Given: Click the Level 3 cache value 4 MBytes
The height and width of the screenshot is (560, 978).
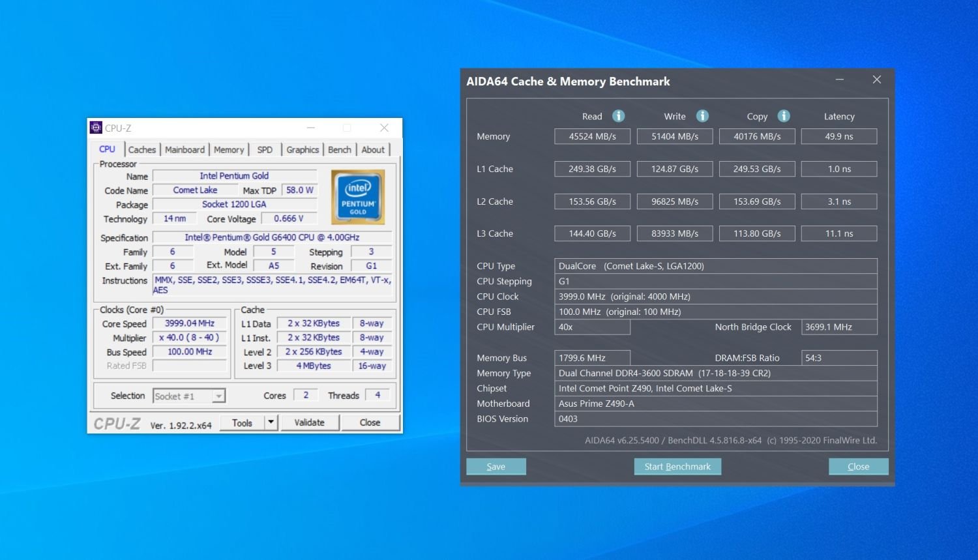Looking at the screenshot, I should click(x=314, y=366).
